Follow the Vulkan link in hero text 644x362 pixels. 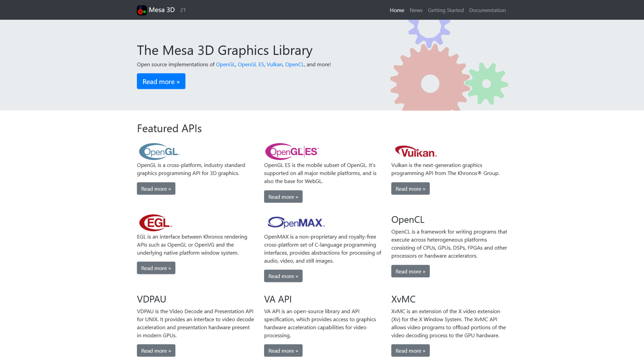[x=274, y=64]
